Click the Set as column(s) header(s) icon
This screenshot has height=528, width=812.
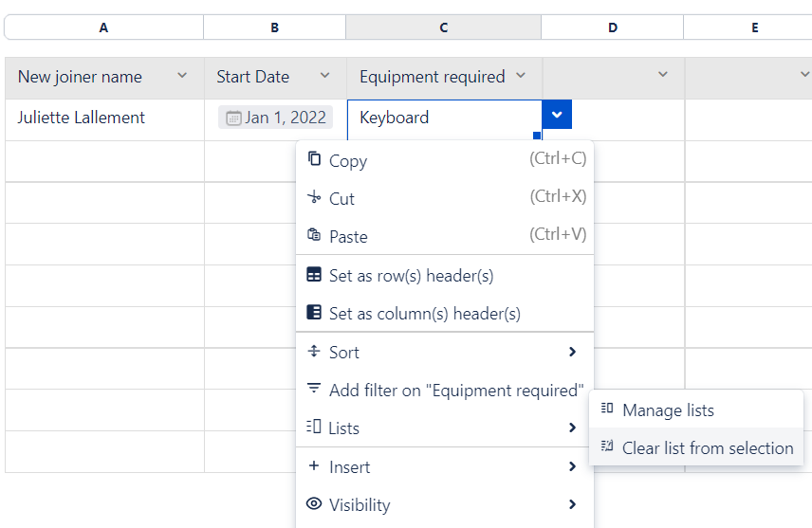click(x=314, y=313)
